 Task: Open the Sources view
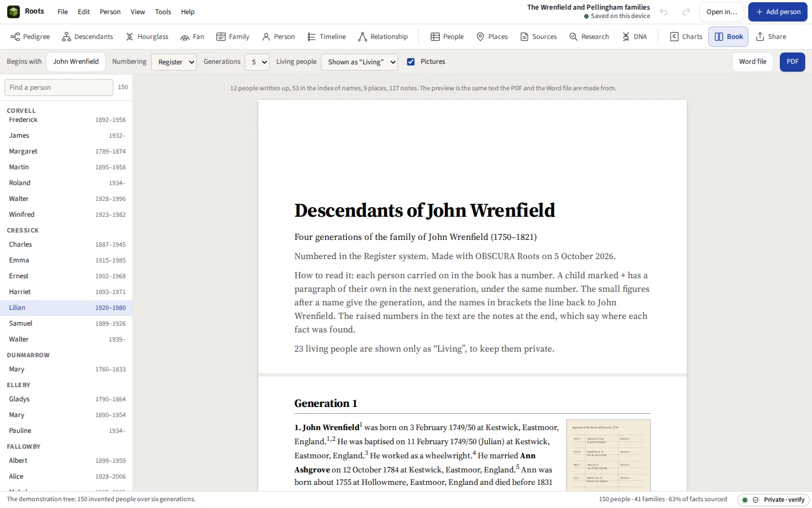tap(539, 37)
